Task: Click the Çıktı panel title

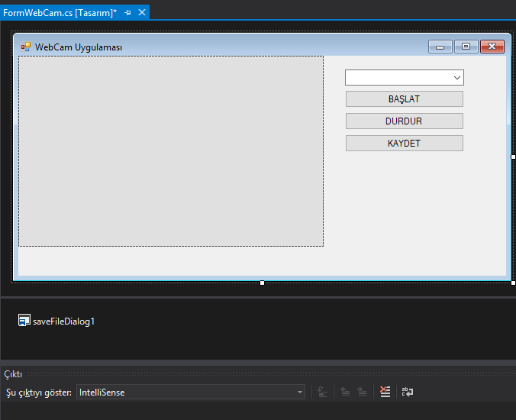Action: pos(13,374)
